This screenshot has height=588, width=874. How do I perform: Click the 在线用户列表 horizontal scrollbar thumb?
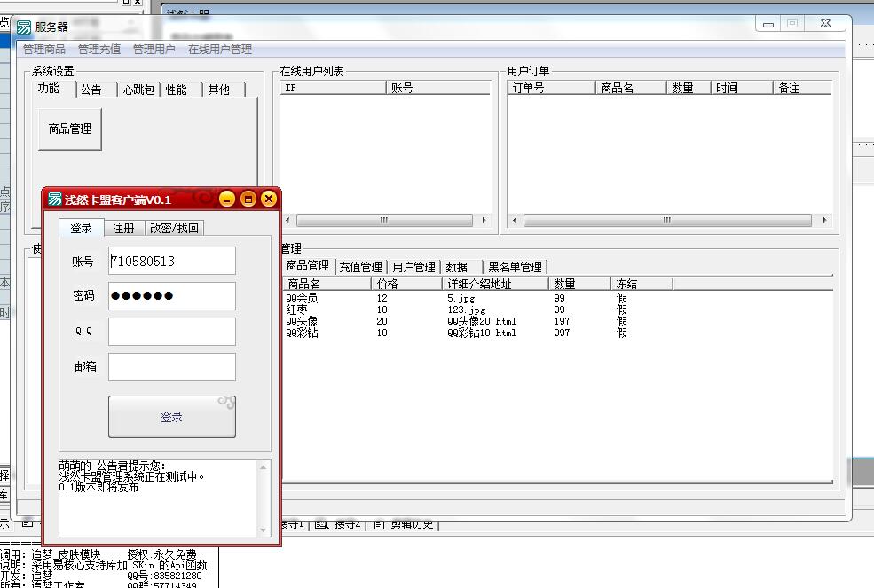click(384, 220)
